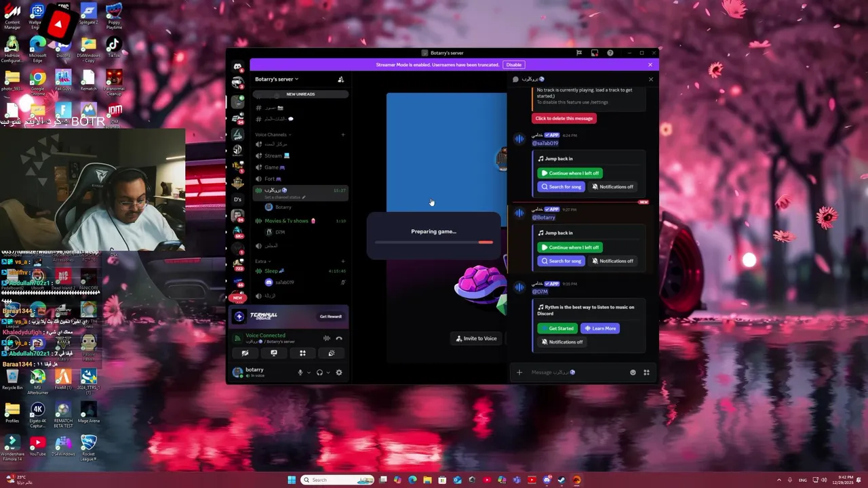
Task: Open Movies & Tv shows voice channel
Action: coord(300,221)
